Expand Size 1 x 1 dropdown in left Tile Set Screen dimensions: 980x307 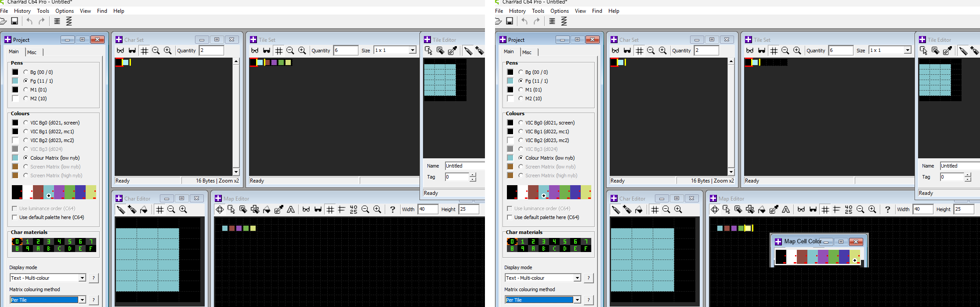tap(412, 50)
